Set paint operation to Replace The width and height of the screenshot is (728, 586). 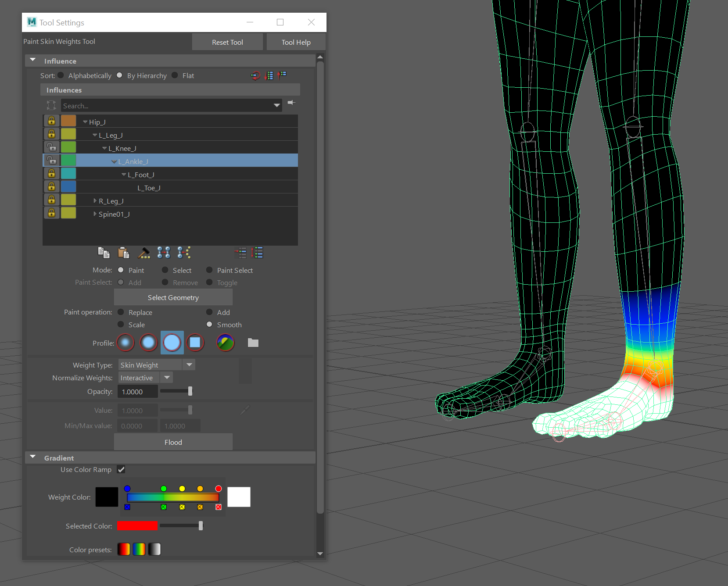click(x=121, y=312)
